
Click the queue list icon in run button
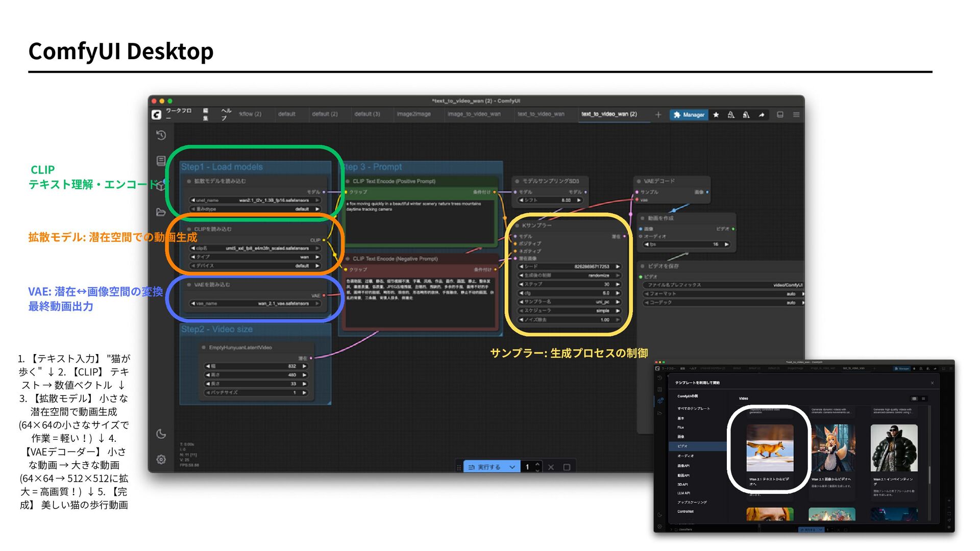coord(471,467)
